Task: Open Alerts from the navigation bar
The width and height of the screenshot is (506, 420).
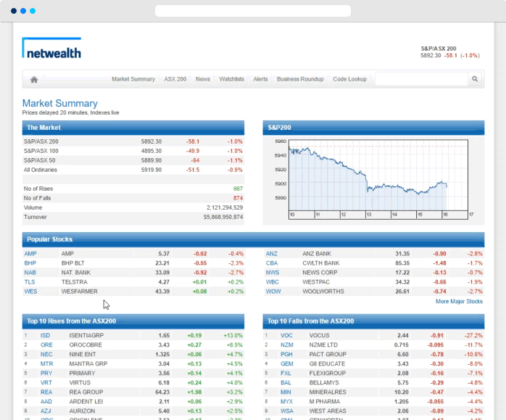Action: pyautogui.click(x=260, y=79)
